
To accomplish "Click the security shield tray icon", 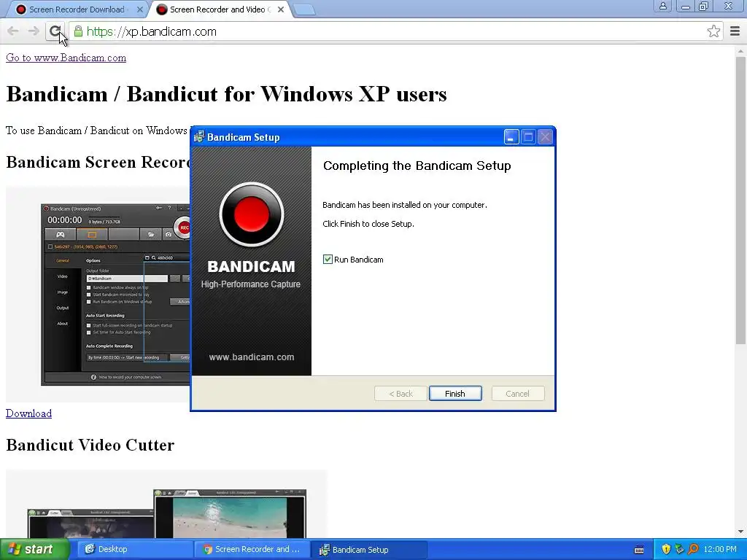I will pyautogui.click(x=665, y=549).
